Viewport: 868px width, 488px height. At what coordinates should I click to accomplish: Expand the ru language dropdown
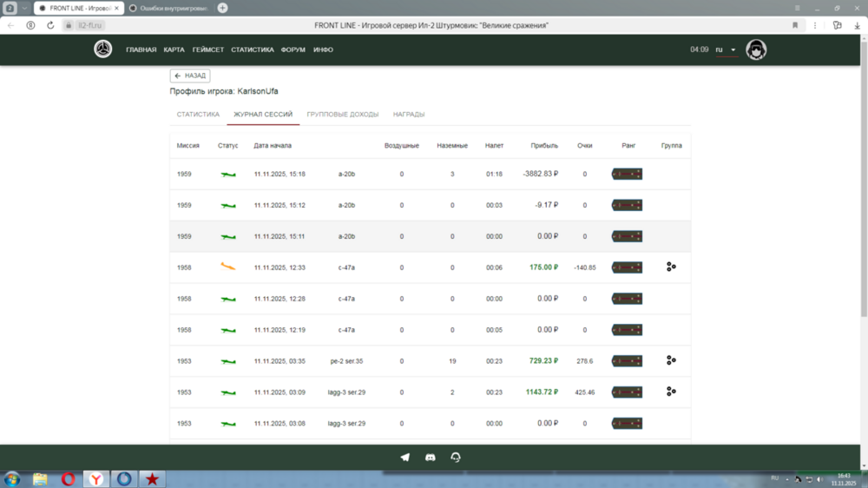pyautogui.click(x=726, y=49)
